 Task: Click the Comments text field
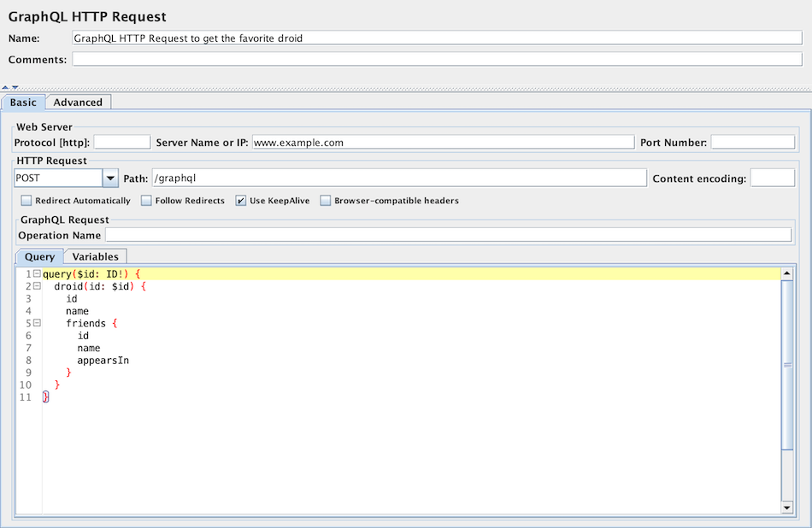tap(437, 60)
